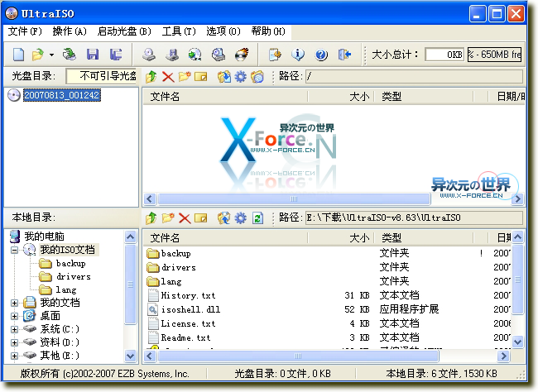Click the Open file folder icon
The height and width of the screenshot is (392, 538).
tap(38, 55)
